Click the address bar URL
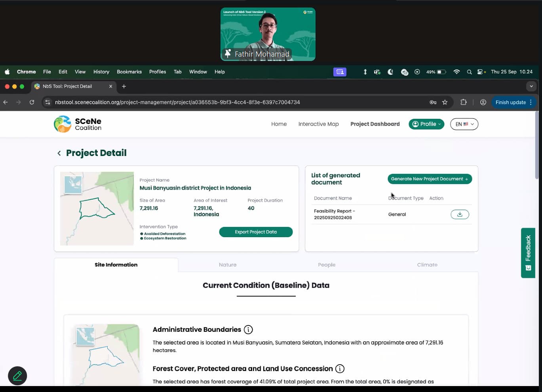The width and height of the screenshot is (542, 392). [177, 102]
